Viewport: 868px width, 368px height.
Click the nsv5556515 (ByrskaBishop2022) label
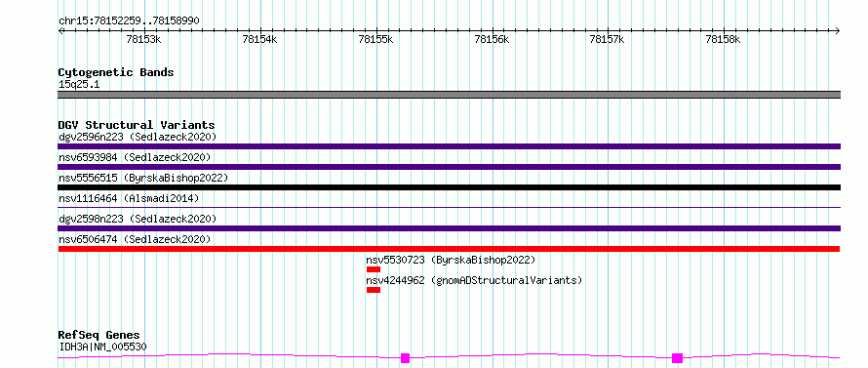click(x=143, y=178)
